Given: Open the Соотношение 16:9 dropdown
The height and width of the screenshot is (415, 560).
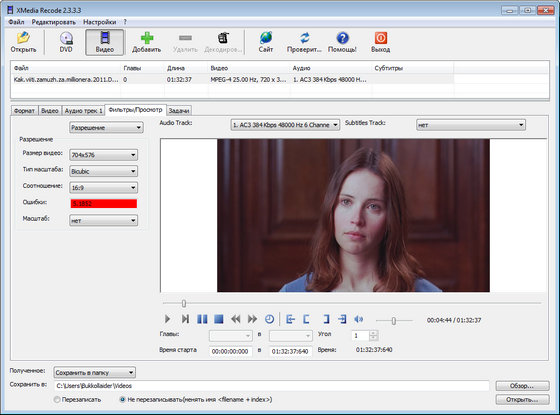Looking at the screenshot, I should [x=103, y=188].
